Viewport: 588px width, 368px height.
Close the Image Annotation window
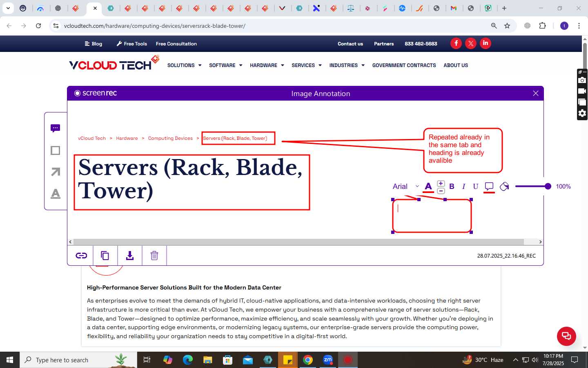(x=536, y=93)
